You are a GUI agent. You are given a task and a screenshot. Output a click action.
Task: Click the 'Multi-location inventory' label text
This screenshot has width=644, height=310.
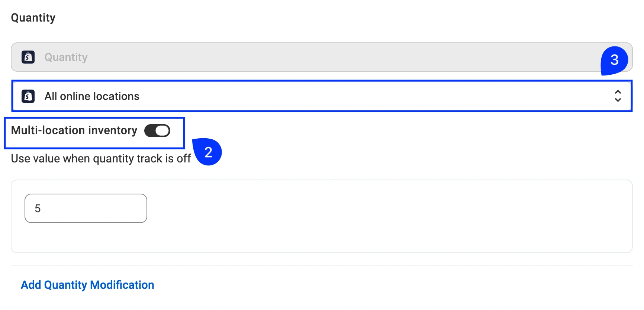(74, 130)
